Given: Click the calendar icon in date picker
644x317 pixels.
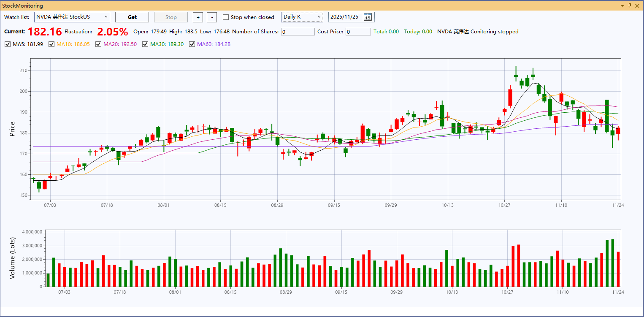Looking at the screenshot, I should pos(368,17).
